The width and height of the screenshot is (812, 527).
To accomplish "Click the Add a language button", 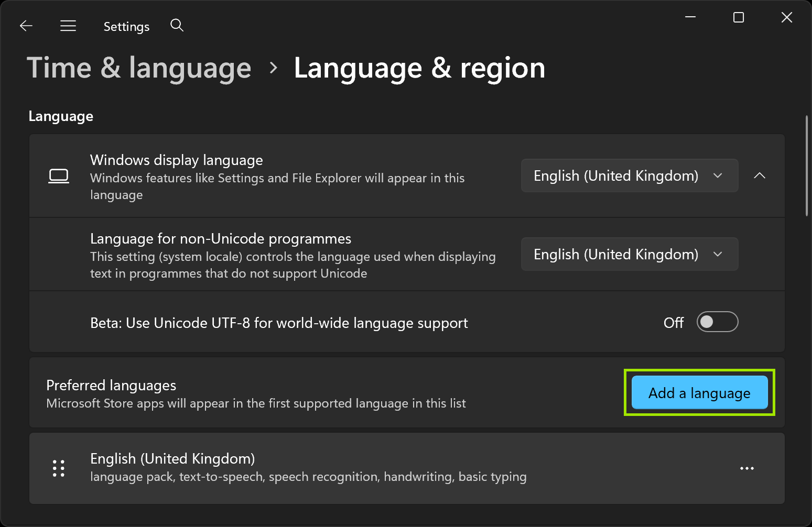I will 699,392.
